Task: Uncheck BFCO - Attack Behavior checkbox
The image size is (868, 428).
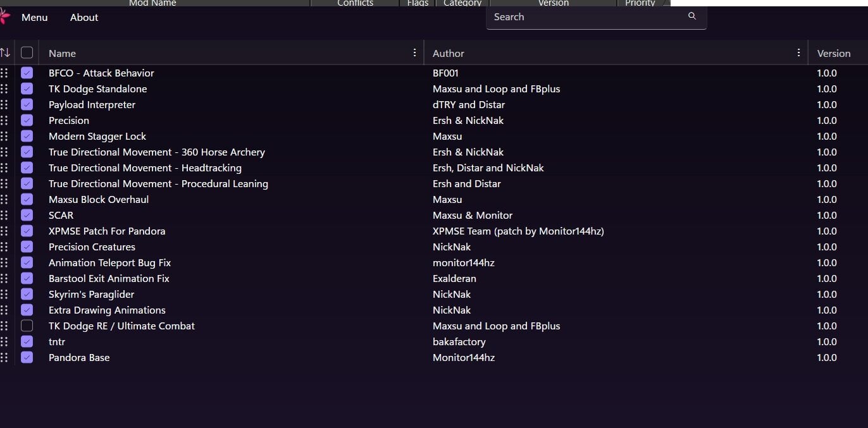Action: 27,73
